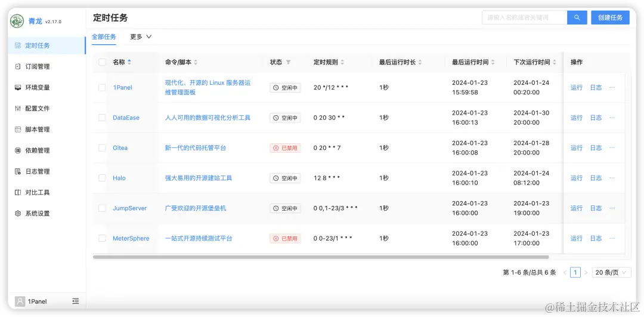The image size is (644, 317).
Task: Open 定时任务 in the sidebar
Action: (x=47, y=45)
